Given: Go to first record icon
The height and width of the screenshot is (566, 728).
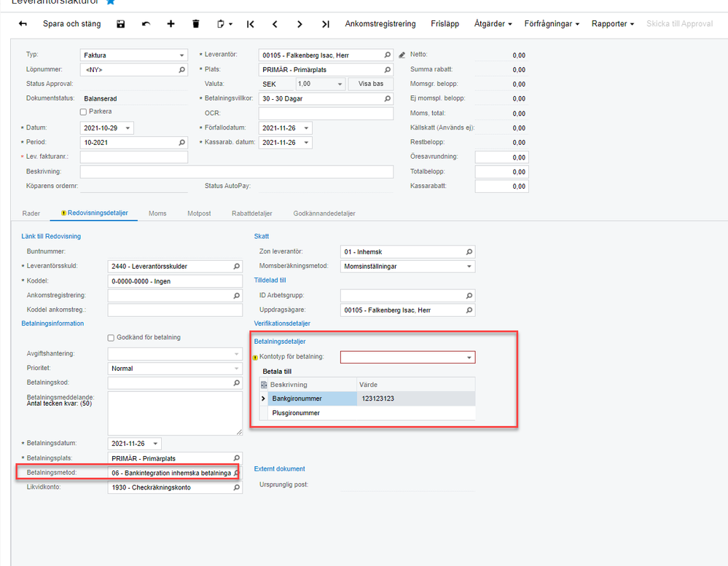Looking at the screenshot, I should point(251,24).
